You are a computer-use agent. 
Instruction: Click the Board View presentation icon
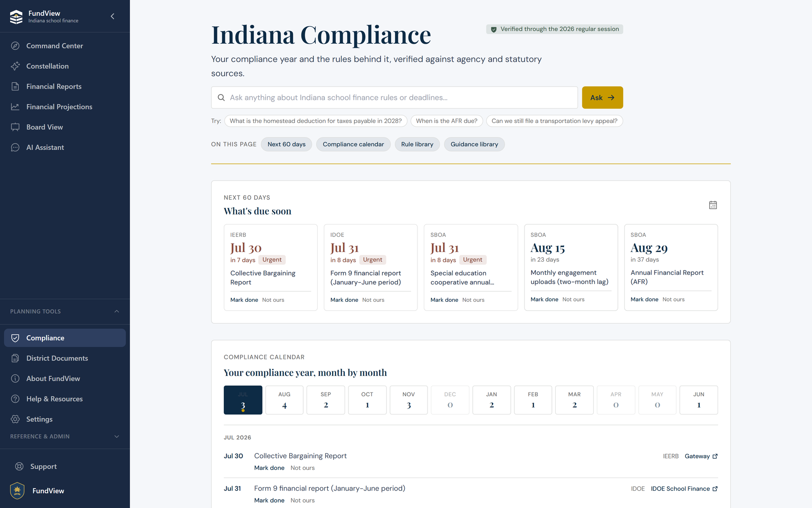click(15, 127)
